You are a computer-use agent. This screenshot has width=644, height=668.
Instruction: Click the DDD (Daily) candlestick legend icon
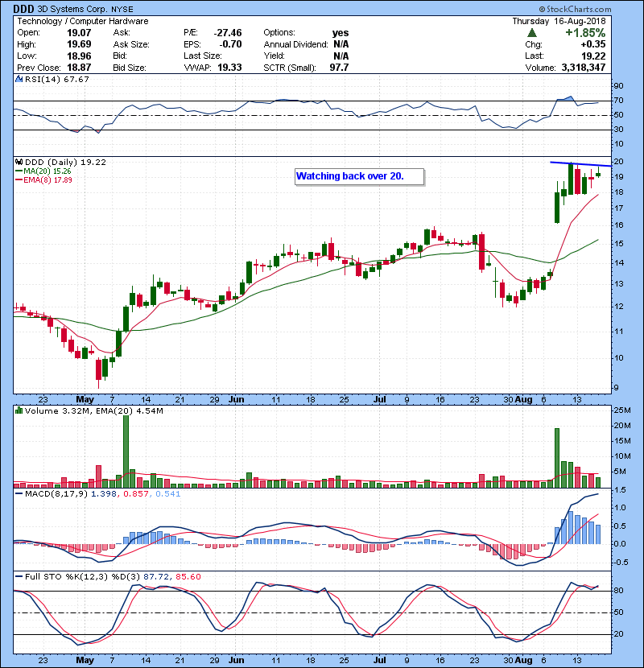tap(17, 162)
